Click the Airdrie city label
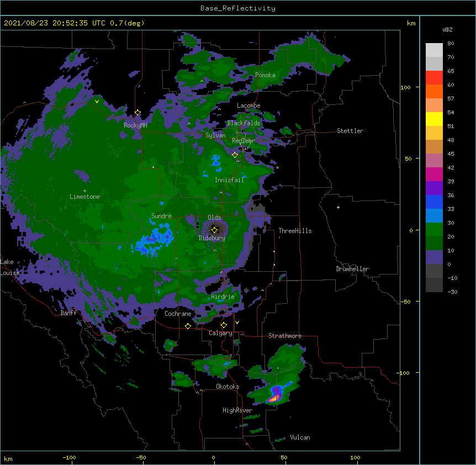Image resolution: width=476 pixels, height=465 pixels. point(223,297)
